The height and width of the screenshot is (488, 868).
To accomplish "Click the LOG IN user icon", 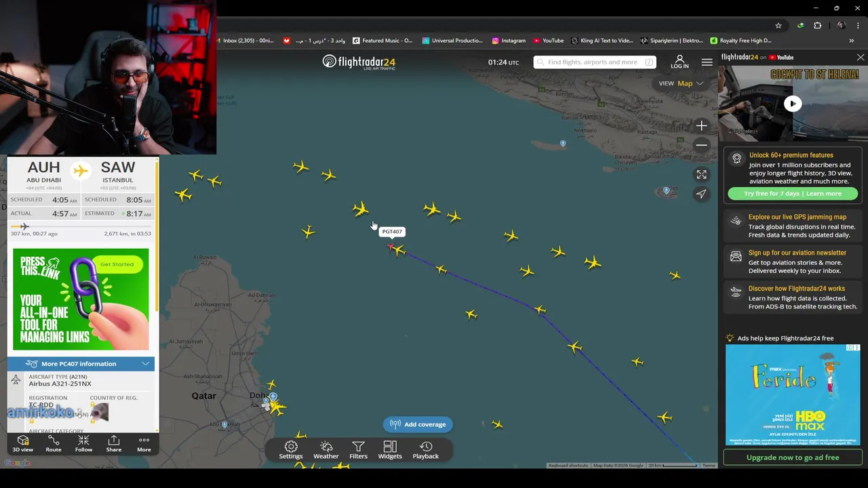I will coord(679,62).
